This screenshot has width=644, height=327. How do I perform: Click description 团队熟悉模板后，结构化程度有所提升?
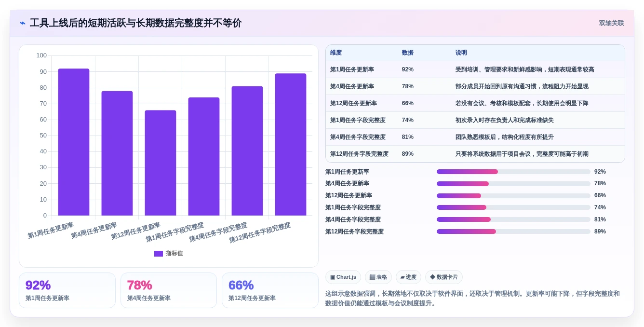[505, 137]
